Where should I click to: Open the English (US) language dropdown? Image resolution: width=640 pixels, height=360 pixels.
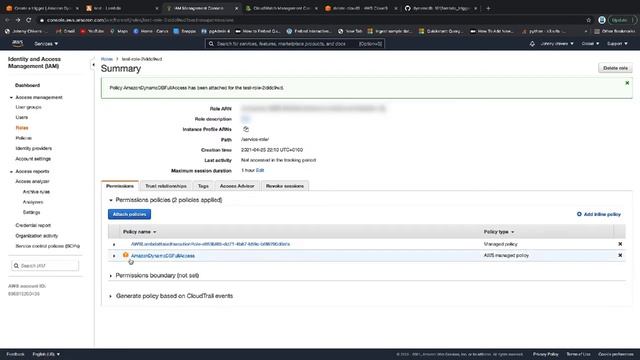point(46,354)
